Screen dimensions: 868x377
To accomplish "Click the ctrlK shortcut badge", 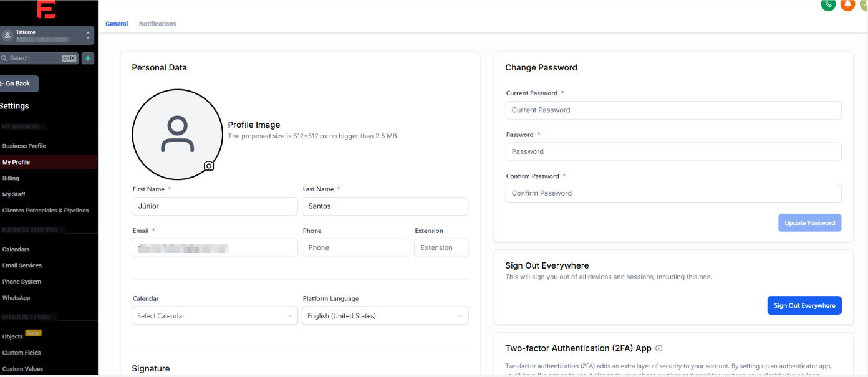I will coord(69,58).
